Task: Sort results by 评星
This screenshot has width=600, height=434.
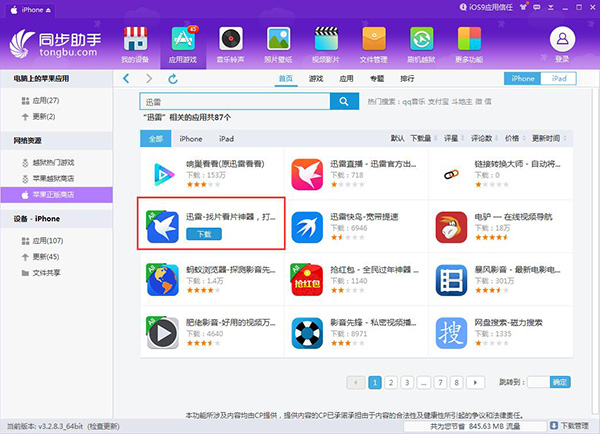Action: [454, 138]
